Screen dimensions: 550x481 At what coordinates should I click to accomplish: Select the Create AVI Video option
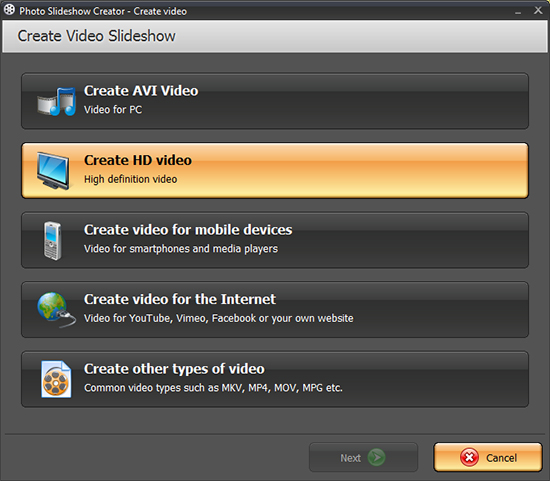pyautogui.click(x=275, y=101)
